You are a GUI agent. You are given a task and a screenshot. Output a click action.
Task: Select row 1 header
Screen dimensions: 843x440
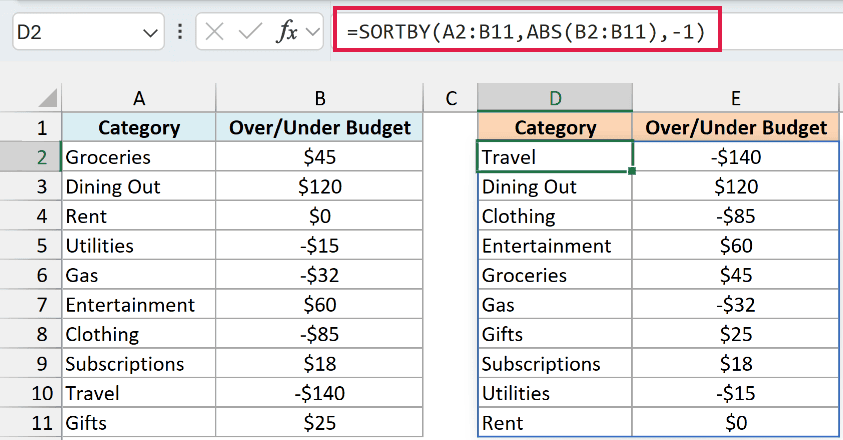click(x=31, y=127)
